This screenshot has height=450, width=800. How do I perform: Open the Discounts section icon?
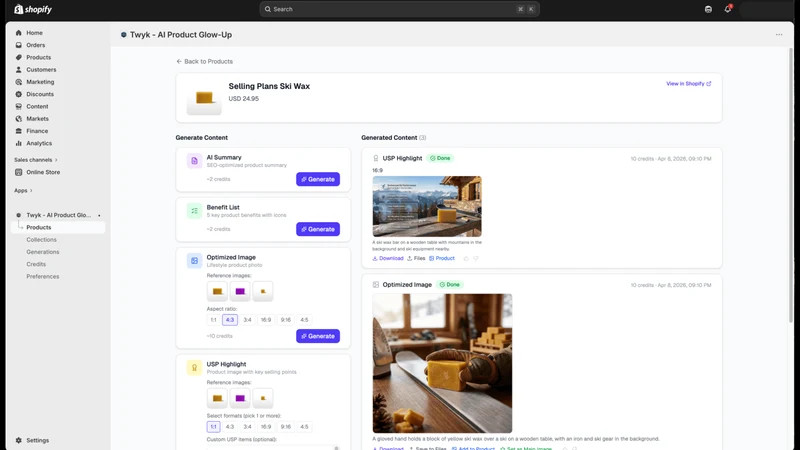tap(18, 94)
